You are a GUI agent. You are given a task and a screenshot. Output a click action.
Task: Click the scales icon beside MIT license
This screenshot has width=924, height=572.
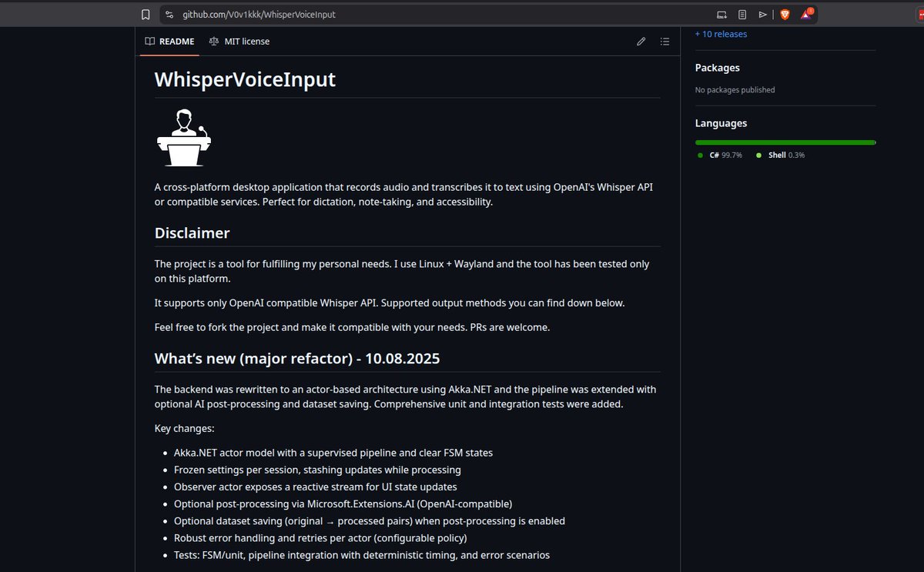coord(214,42)
